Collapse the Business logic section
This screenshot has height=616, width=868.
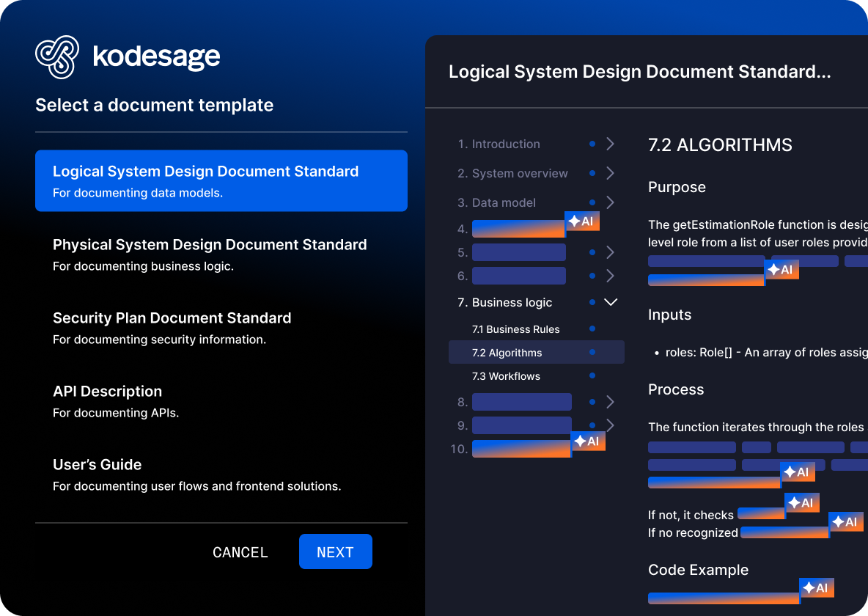(611, 301)
